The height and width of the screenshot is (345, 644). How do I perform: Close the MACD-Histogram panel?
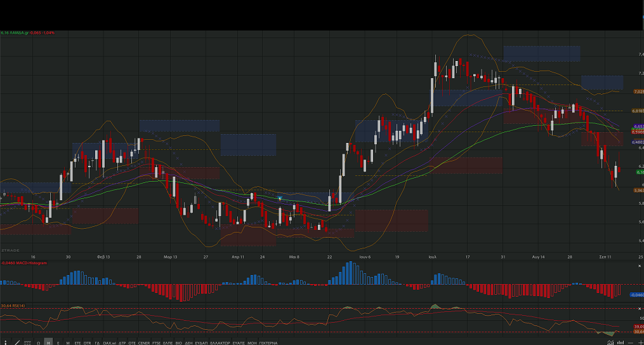[x=640, y=266]
